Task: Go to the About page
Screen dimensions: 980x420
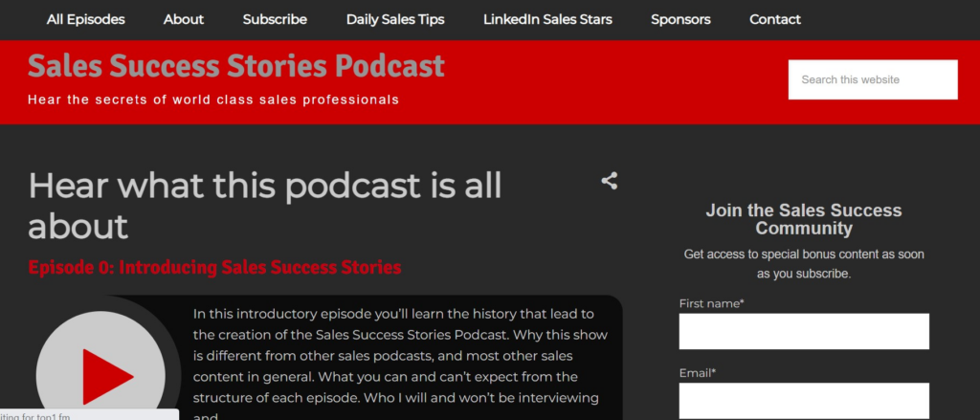Action: (x=184, y=19)
